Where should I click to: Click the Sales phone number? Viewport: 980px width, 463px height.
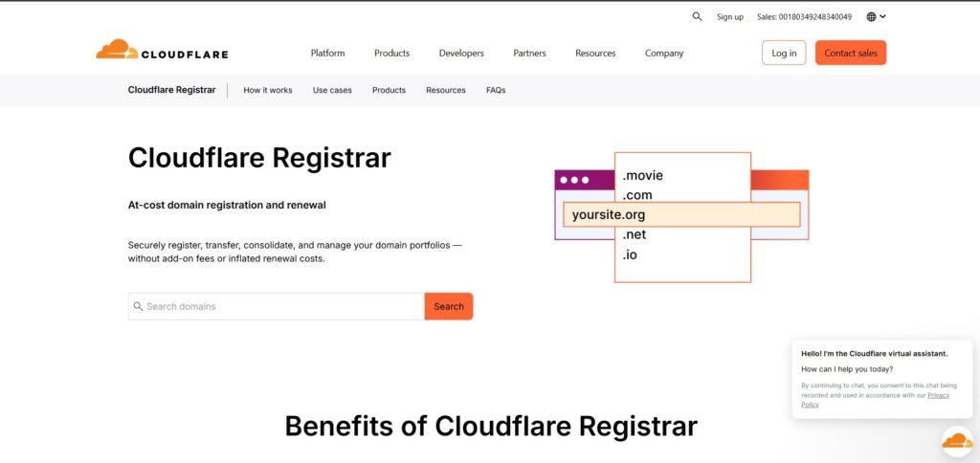[804, 17]
